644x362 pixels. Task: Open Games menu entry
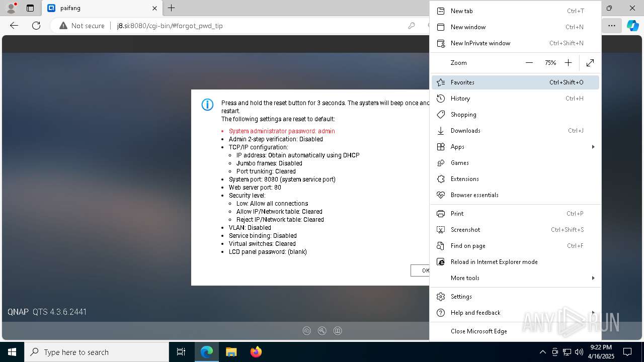pyautogui.click(x=515, y=163)
